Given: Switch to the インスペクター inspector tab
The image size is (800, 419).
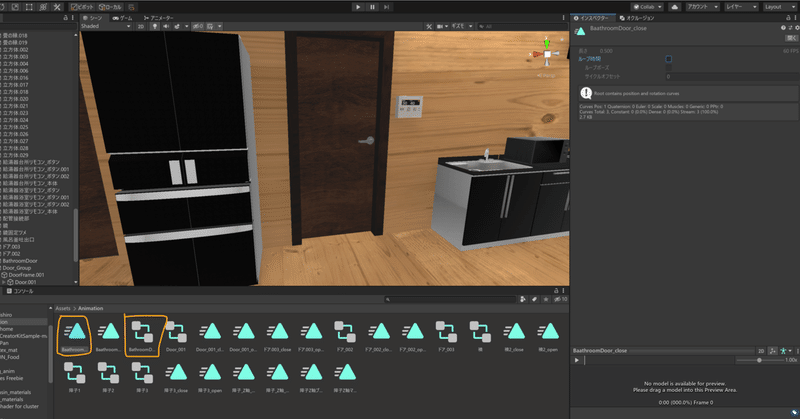Looking at the screenshot, I should click(592, 18).
